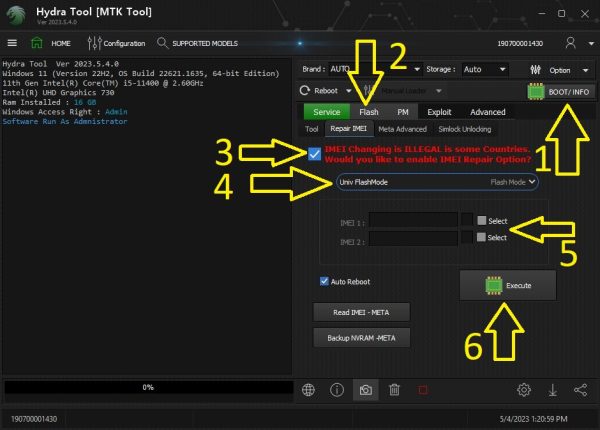Click the share icon
The height and width of the screenshot is (430, 600).
coord(580,390)
